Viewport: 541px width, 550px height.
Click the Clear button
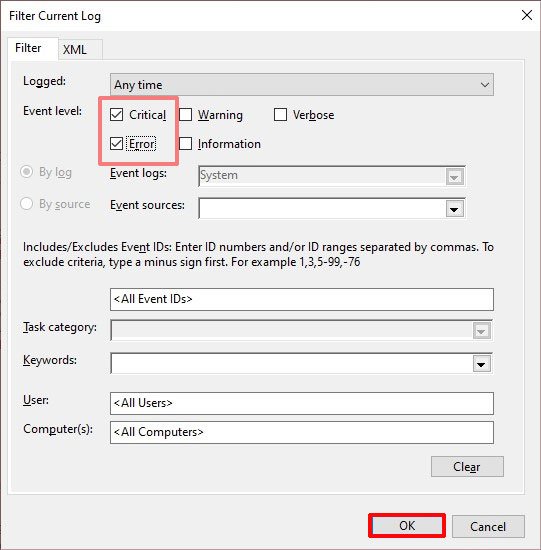467,467
